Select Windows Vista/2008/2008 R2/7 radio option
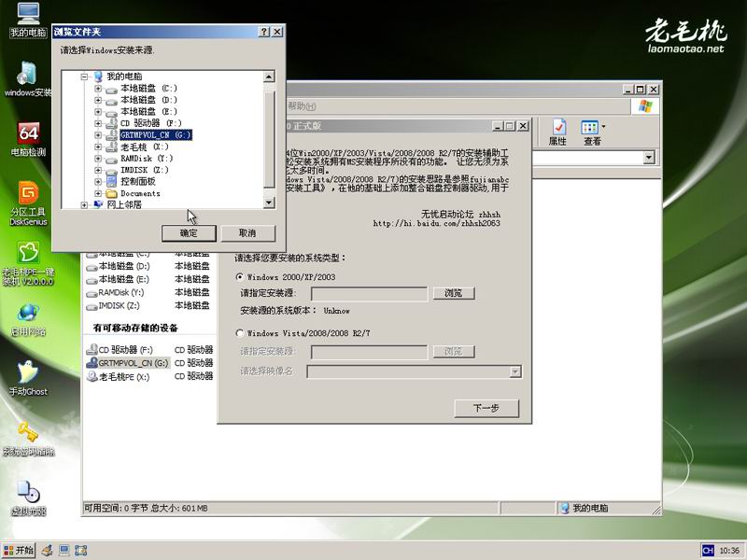The height and width of the screenshot is (560, 747). point(240,333)
